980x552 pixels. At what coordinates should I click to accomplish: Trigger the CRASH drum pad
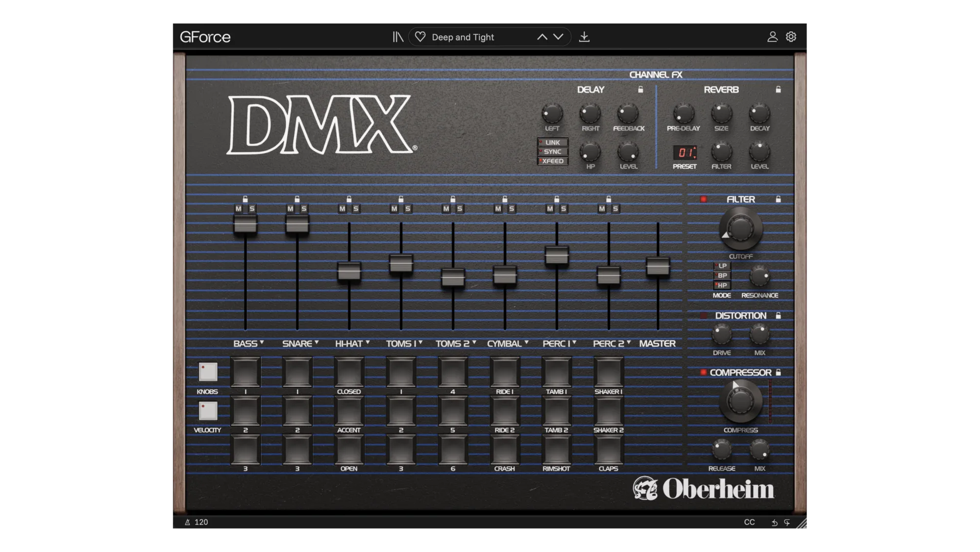[x=505, y=450]
